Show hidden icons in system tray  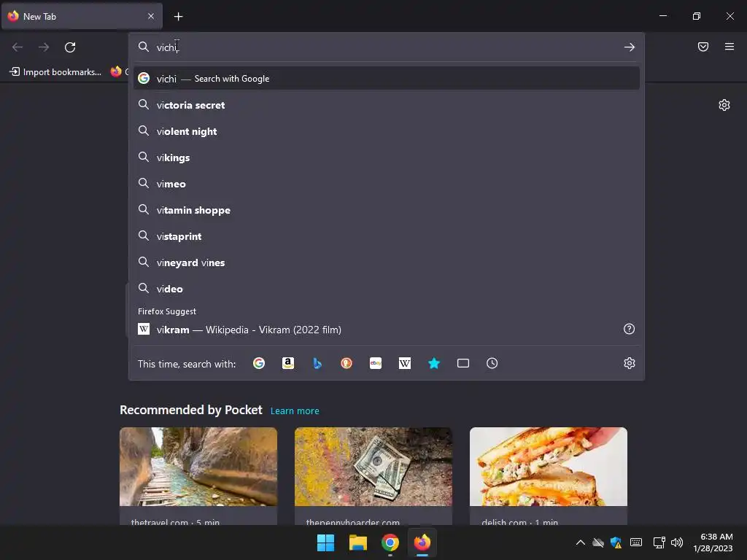coord(580,542)
